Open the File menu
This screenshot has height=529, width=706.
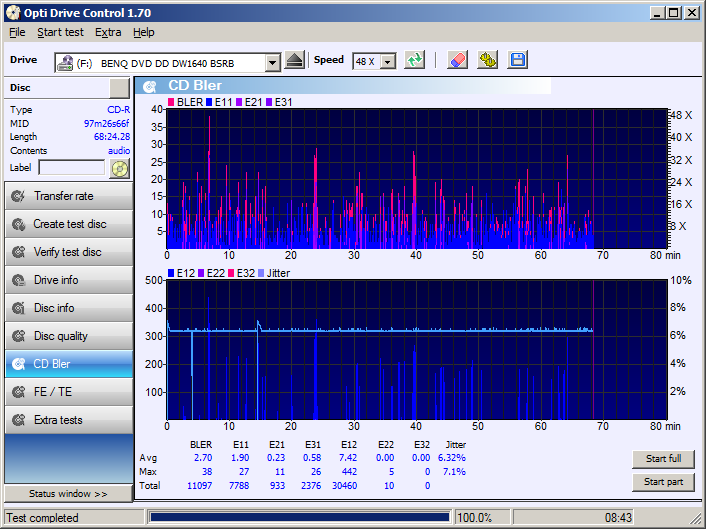pyautogui.click(x=17, y=32)
